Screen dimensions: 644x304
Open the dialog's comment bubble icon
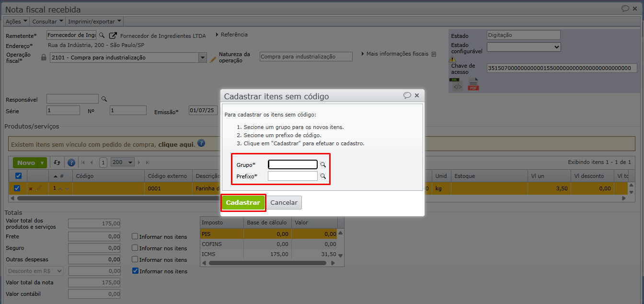[x=407, y=95]
